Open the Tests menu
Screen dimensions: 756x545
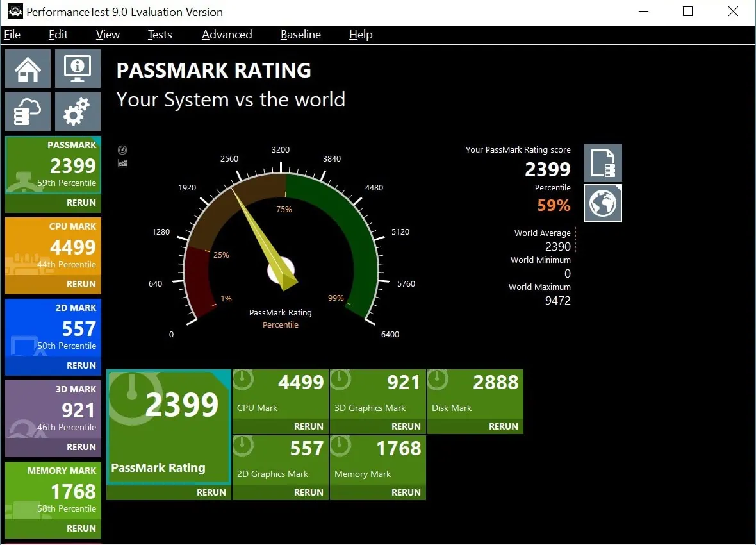pyautogui.click(x=160, y=35)
